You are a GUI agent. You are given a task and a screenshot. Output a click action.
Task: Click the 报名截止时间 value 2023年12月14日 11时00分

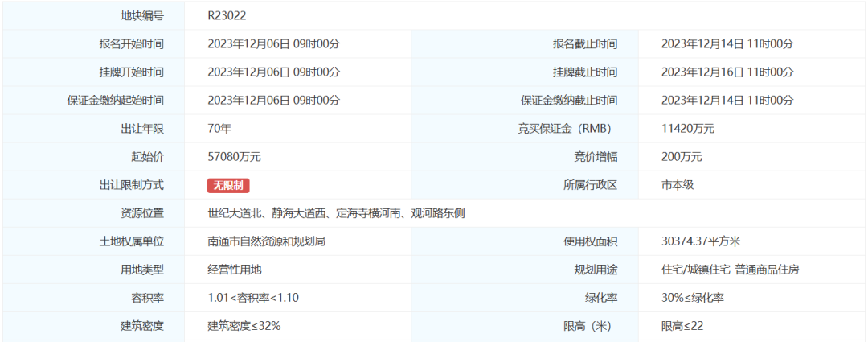coord(727,44)
